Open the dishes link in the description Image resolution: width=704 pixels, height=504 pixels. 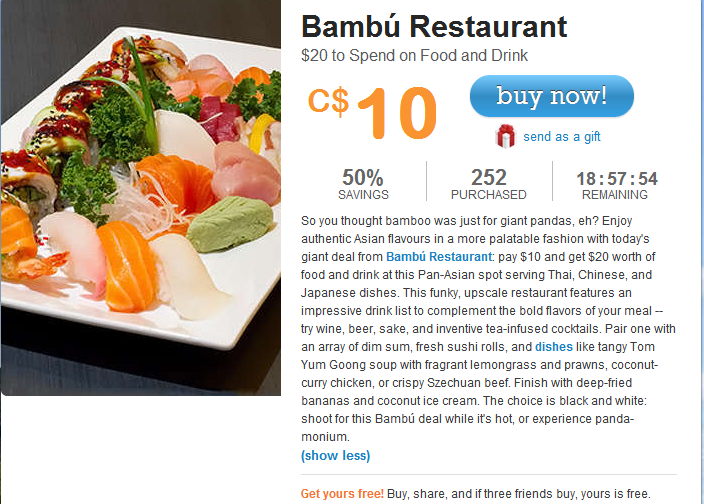(x=554, y=347)
